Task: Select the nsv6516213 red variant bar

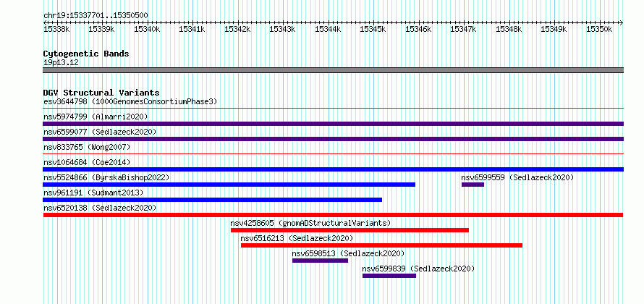Action: pyautogui.click(x=381, y=245)
